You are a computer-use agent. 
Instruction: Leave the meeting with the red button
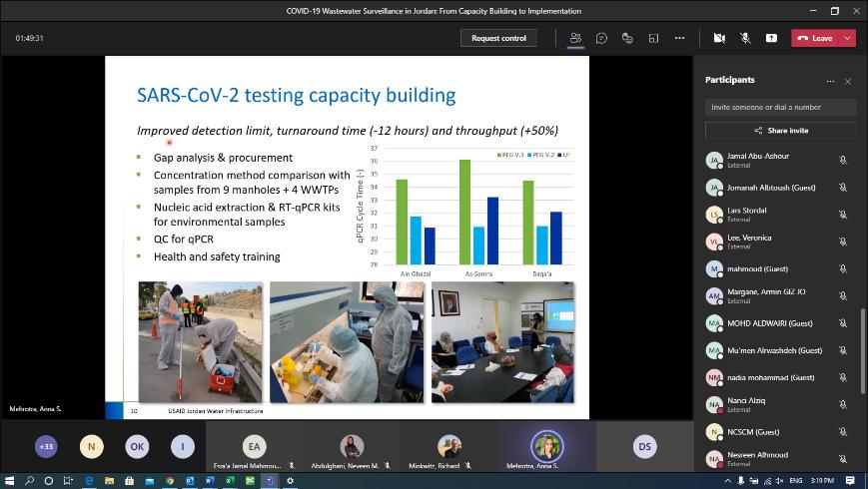815,38
